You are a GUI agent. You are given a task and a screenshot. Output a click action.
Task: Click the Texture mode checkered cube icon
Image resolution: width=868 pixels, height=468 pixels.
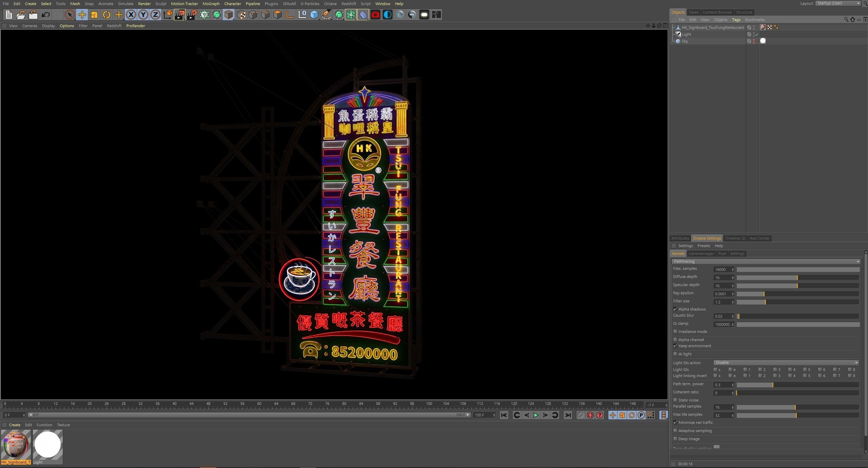click(241, 15)
